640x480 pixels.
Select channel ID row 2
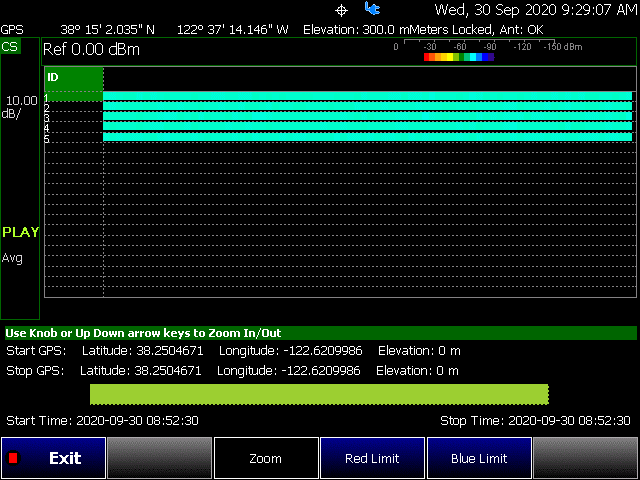point(338,107)
